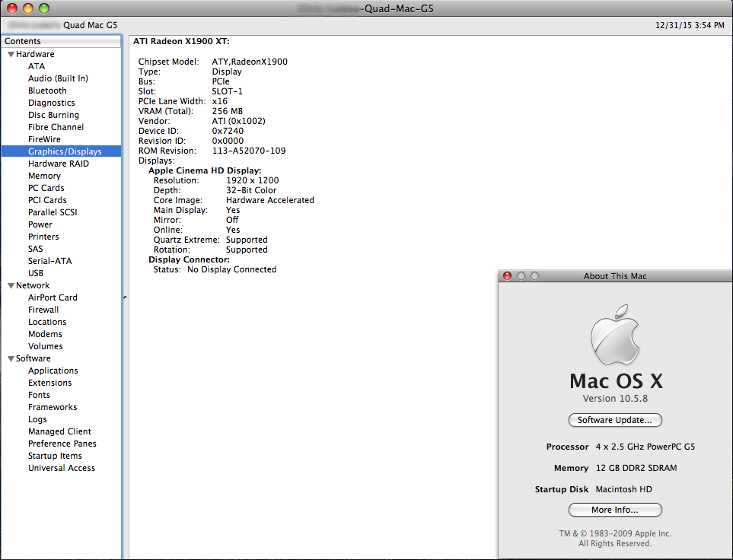This screenshot has height=560, width=733.
Task: Click the VRAM value 256 MB
Action: pos(227,111)
